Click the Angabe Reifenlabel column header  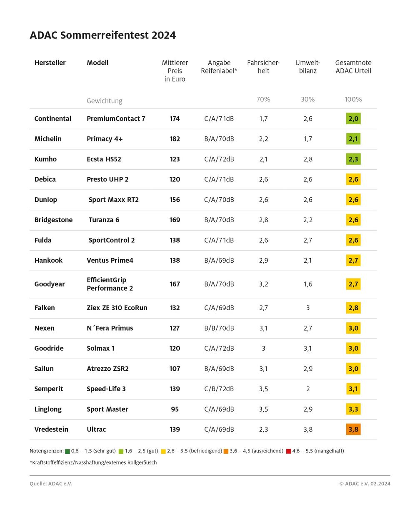point(219,67)
